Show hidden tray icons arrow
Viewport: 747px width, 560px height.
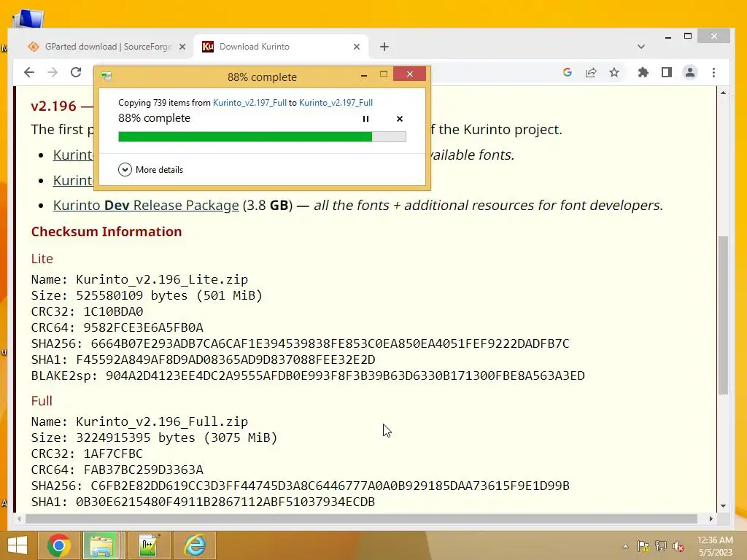pos(625,546)
